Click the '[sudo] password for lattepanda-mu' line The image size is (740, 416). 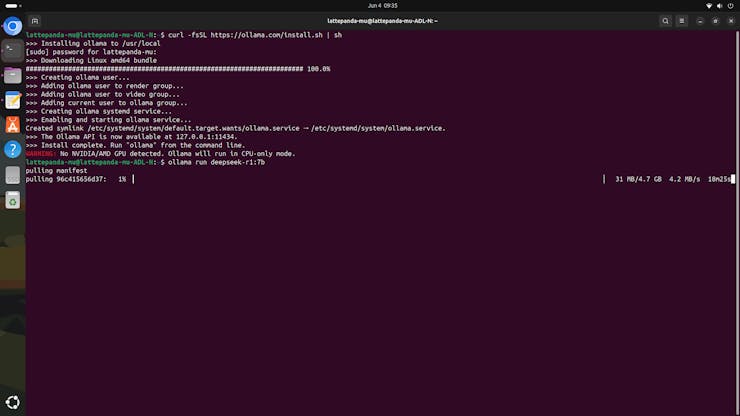tap(91, 52)
